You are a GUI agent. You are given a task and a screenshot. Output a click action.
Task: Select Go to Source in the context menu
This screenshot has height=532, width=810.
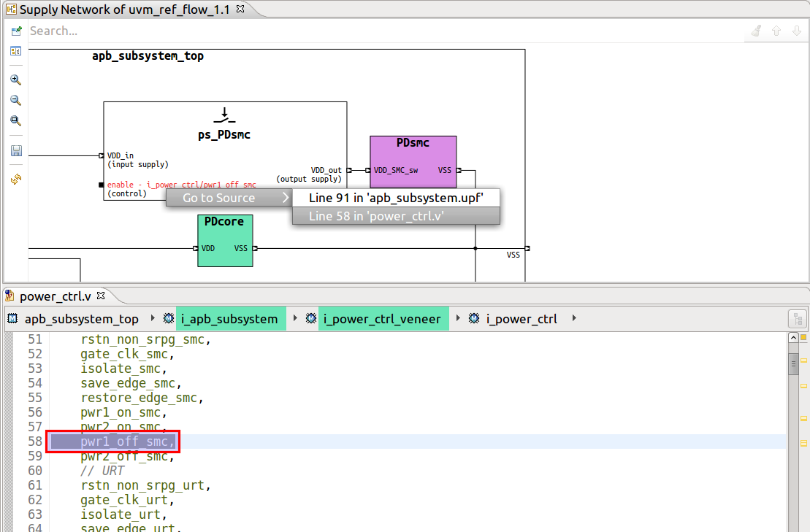coord(221,197)
